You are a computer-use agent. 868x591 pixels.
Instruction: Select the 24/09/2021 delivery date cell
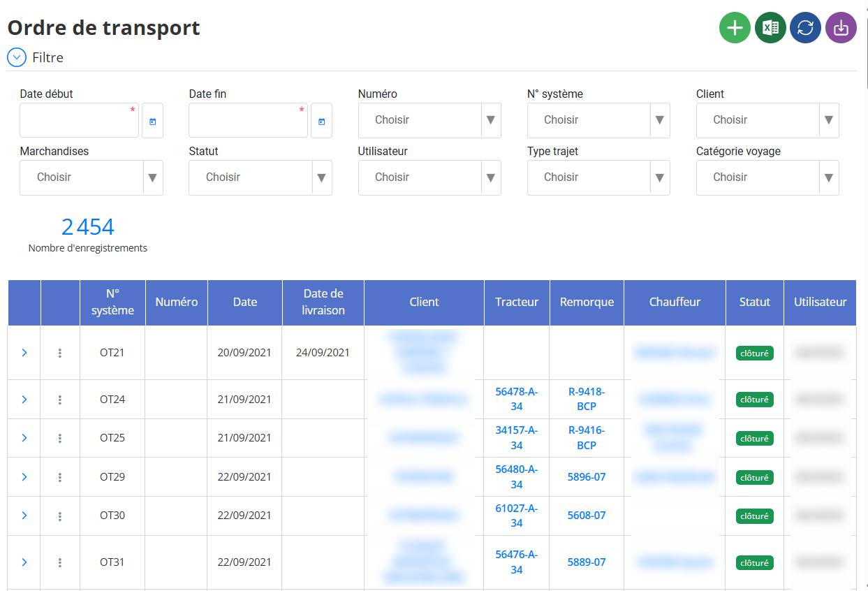323,353
